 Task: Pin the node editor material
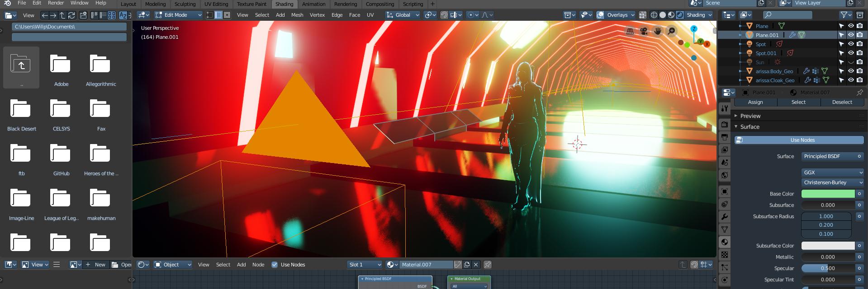tap(488, 265)
